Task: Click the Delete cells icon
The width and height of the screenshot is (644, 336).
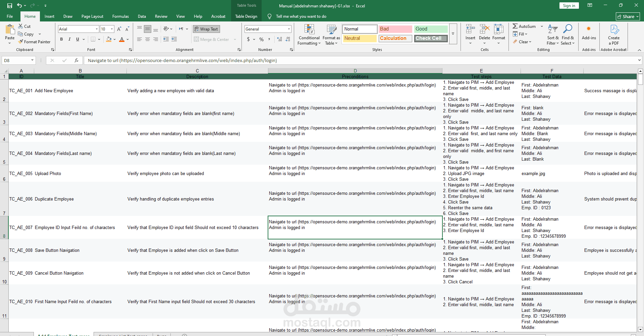Action: tap(484, 30)
